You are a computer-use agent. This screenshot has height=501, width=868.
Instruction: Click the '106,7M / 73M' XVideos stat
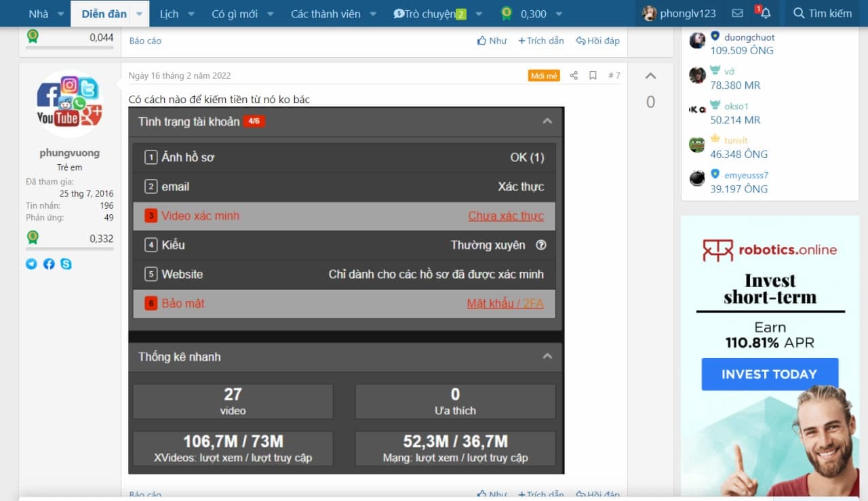(233, 449)
